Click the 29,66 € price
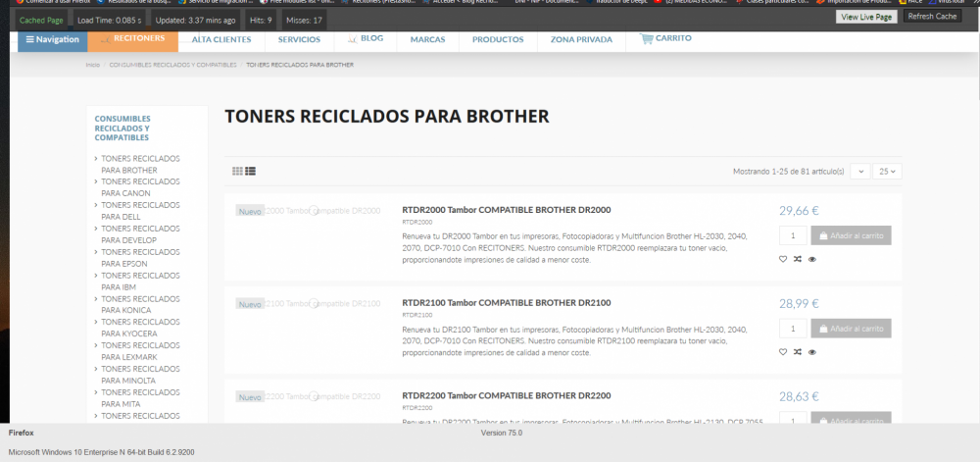This screenshot has width=980, height=462. tap(799, 211)
